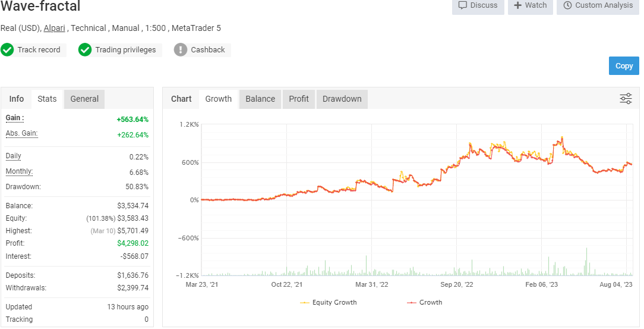Open the Profit chart tab
644x329 pixels.
[299, 99]
